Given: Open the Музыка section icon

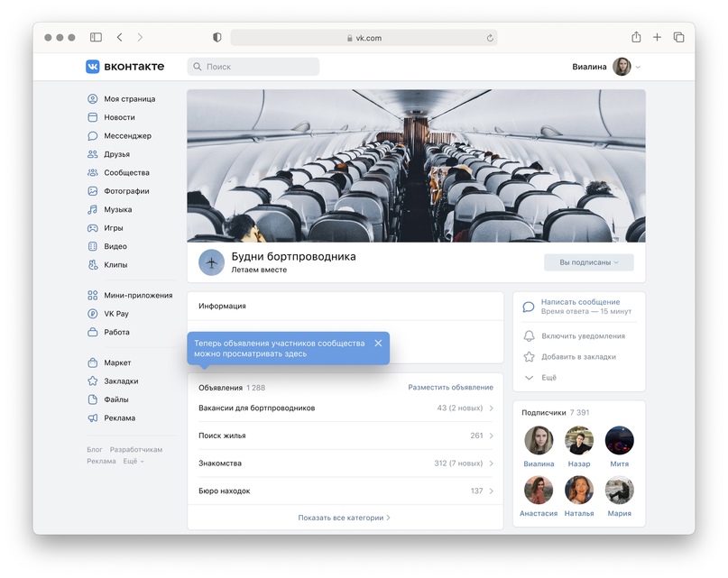Looking at the screenshot, I should tap(92, 210).
